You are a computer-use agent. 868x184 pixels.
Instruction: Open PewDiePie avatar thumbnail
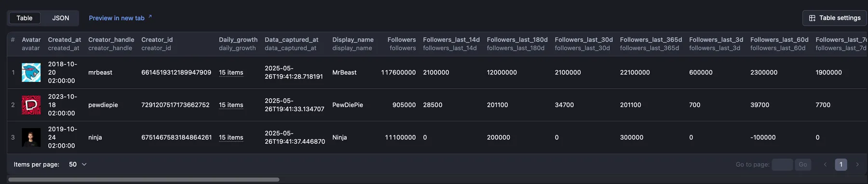coord(31,105)
